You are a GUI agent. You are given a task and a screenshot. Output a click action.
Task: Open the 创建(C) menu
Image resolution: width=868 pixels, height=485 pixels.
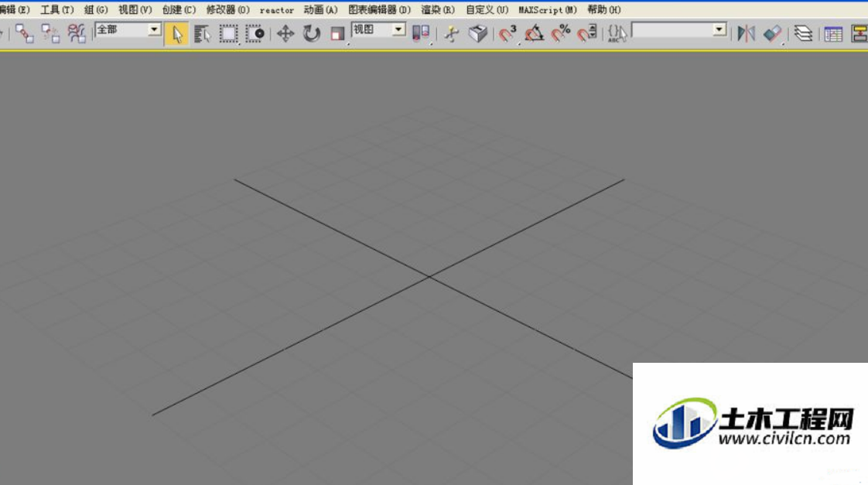click(179, 10)
